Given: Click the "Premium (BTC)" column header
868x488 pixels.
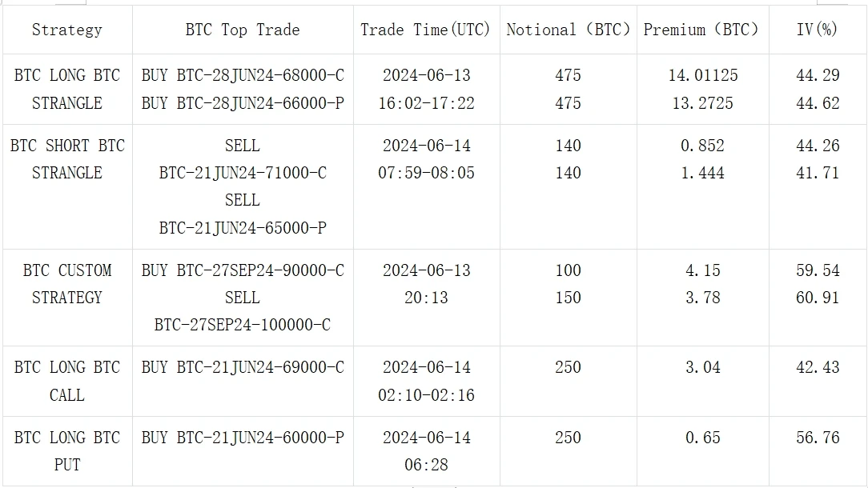Looking at the screenshot, I should 701,30.
